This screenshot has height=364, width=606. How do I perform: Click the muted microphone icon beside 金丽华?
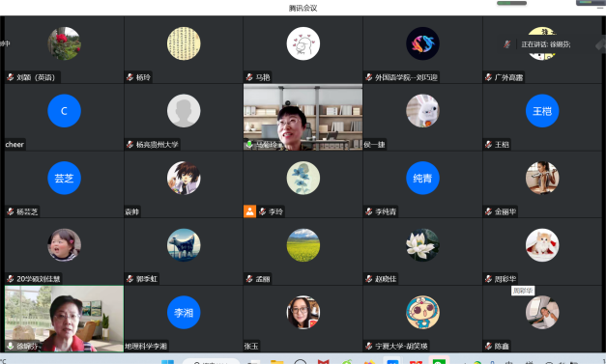pos(488,211)
